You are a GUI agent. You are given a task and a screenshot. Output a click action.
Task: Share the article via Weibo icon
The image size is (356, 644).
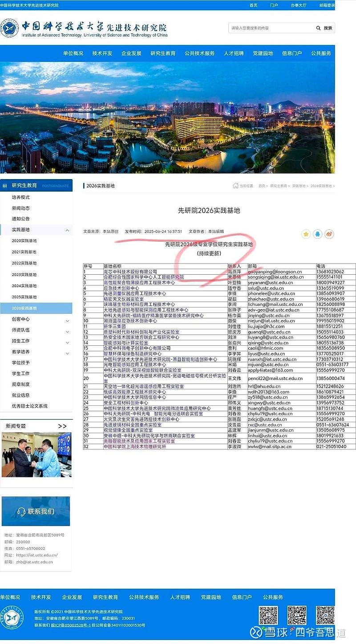click(x=329, y=233)
